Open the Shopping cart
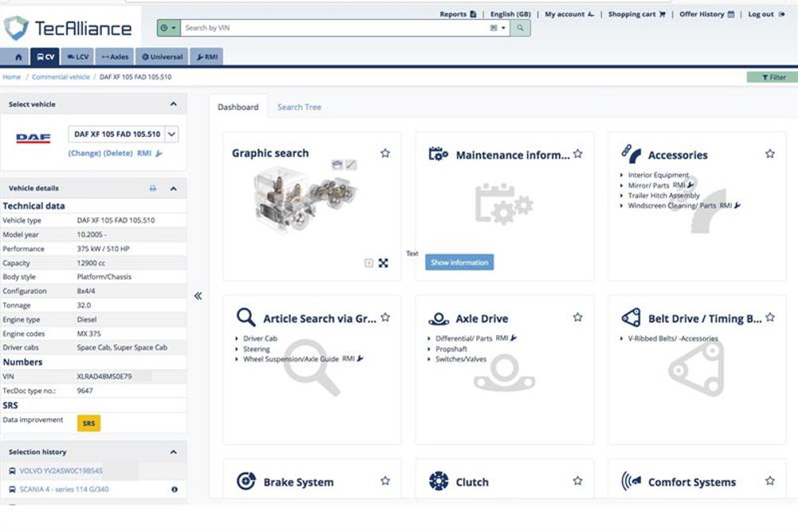798x532 pixels. (x=636, y=14)
